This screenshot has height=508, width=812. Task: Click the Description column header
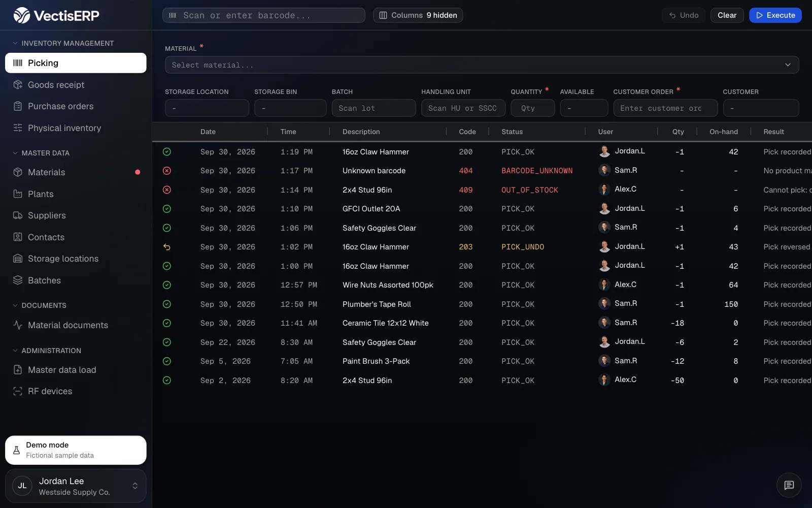tap(361, 132)
